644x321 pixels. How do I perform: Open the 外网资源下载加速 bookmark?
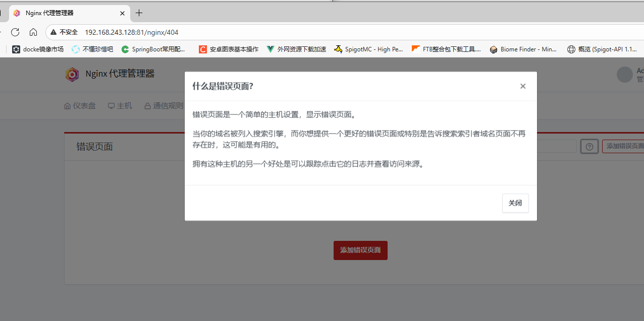[x=296, y=49]
